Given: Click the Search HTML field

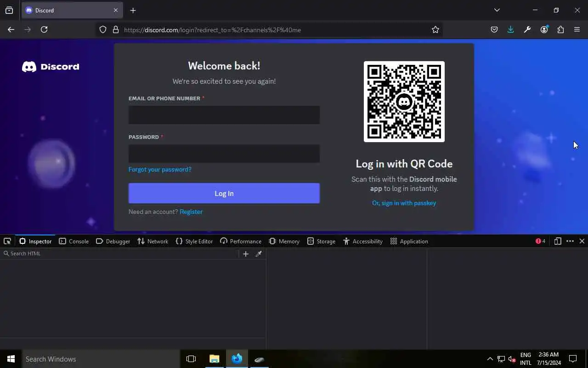Looking at the screenshot, I should click(x=119, y=253).
